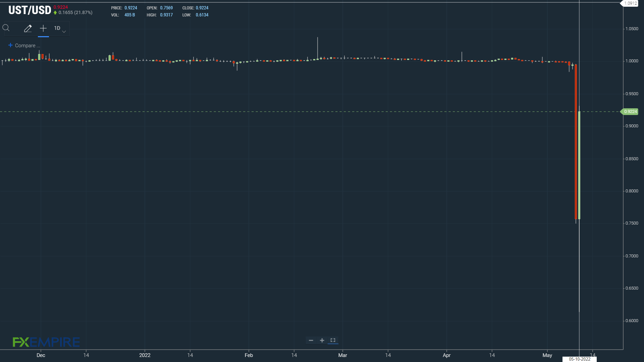The image size is (644, 362).
Task: Click the 0.1655 (21.87%) change text
Action: [75, 12]
